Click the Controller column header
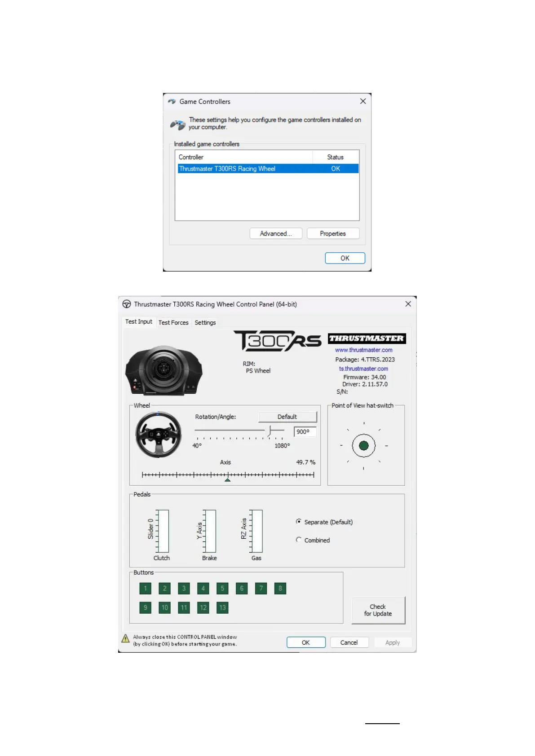Image resolution: width=535 pixels, height=756 pixels. pos(244,157)
